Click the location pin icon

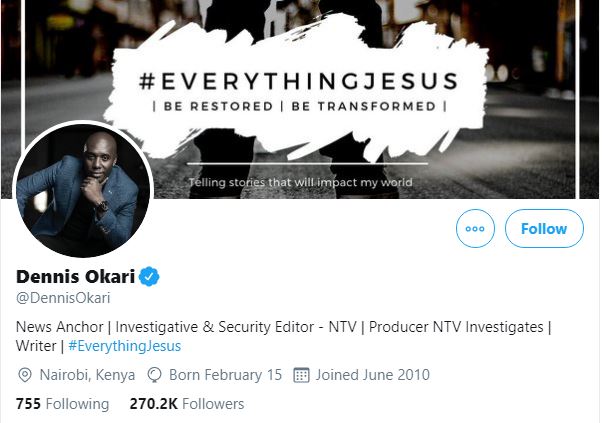pyautogui.click(x=25, y=375)
